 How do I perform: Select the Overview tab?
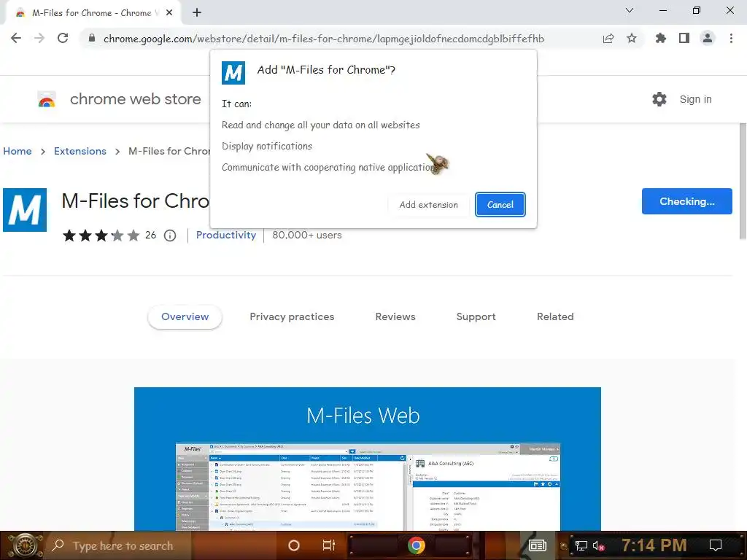pyautogui.click(x=185, y=316)
